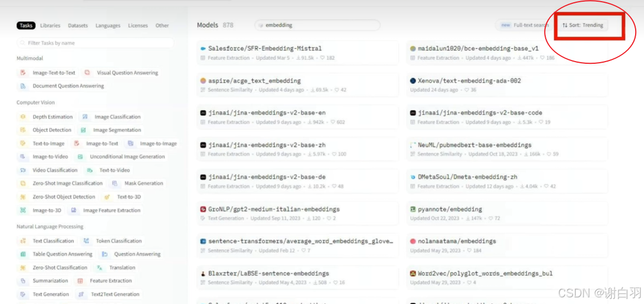Open nolanaatama/embeddings model card
This screenshot has width=644, height=304.
coord(507,245)
